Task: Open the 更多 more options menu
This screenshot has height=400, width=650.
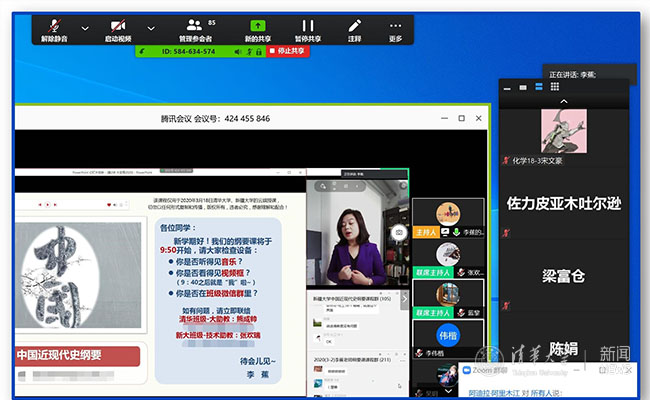Action: 395,29
